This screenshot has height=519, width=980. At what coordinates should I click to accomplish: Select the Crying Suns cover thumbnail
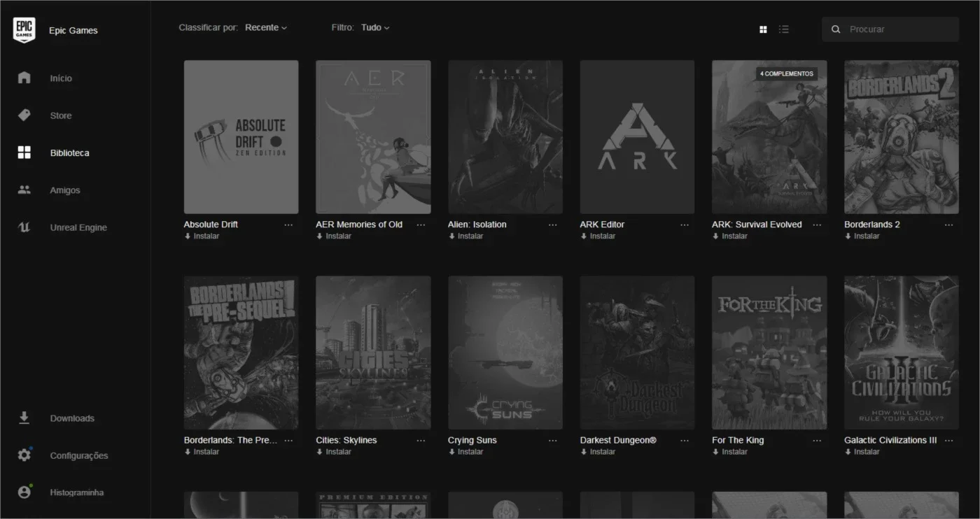pyautogui.click(x=505, y=353)
